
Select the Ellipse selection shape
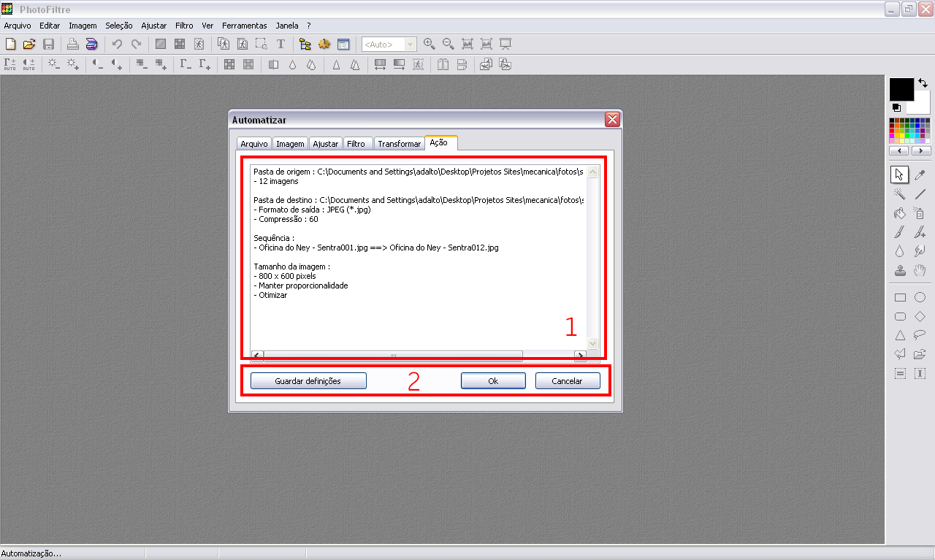920,297
